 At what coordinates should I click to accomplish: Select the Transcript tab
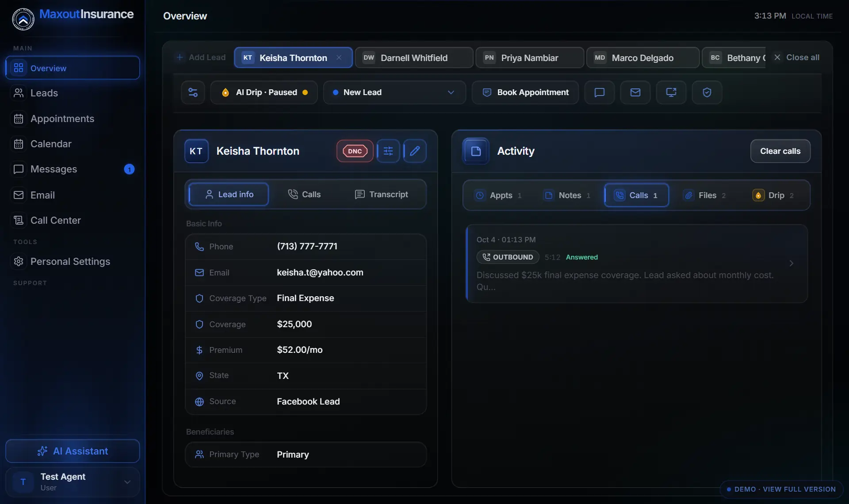381,195
